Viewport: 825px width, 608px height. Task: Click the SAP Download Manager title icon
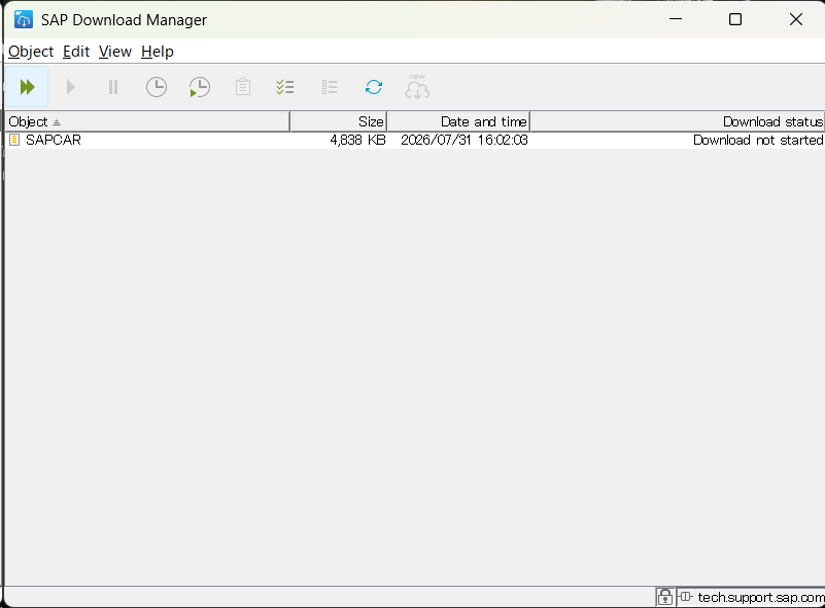pos(23,19)
